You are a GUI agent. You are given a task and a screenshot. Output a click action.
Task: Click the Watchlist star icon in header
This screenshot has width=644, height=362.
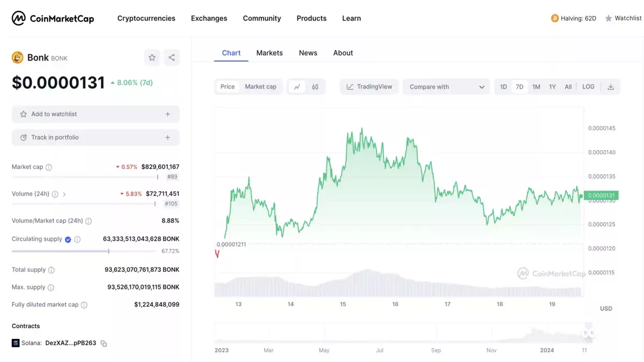[x=609, y=18]
